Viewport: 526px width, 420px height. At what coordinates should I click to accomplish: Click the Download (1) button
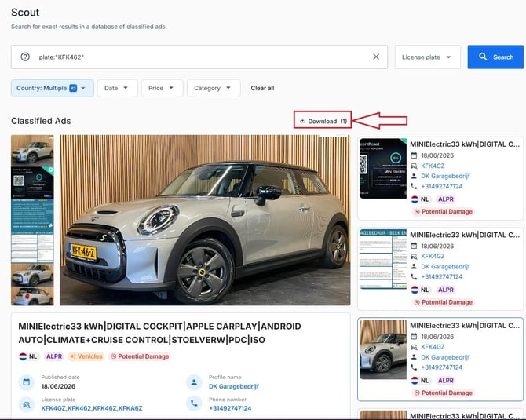coord(323,121)
